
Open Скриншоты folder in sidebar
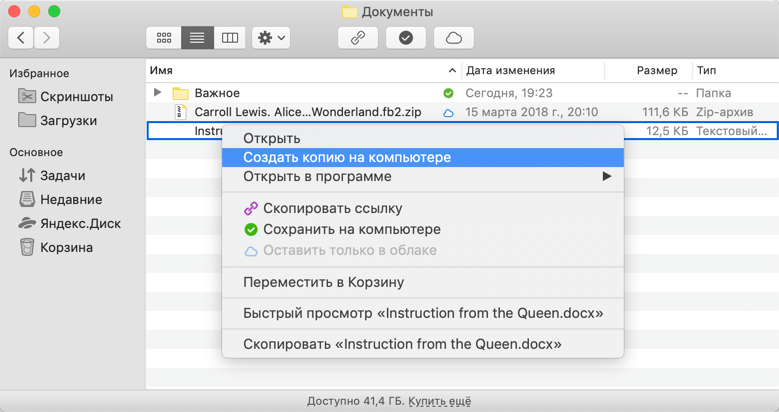pos(76,97)
